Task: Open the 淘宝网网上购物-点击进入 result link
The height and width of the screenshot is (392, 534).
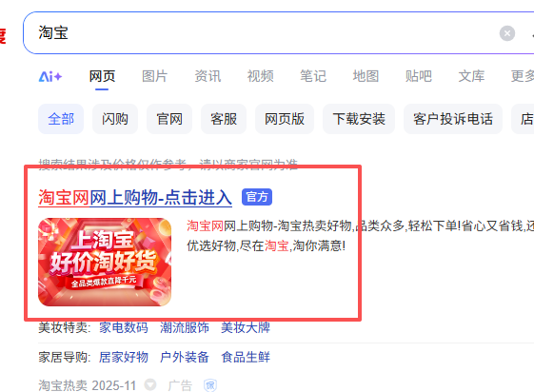Action: [x=135, y=197]
